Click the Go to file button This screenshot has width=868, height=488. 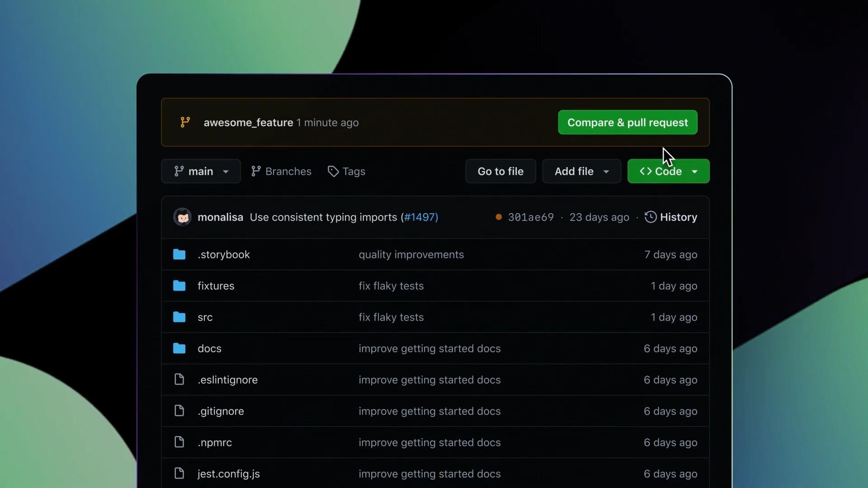[500, 172]
